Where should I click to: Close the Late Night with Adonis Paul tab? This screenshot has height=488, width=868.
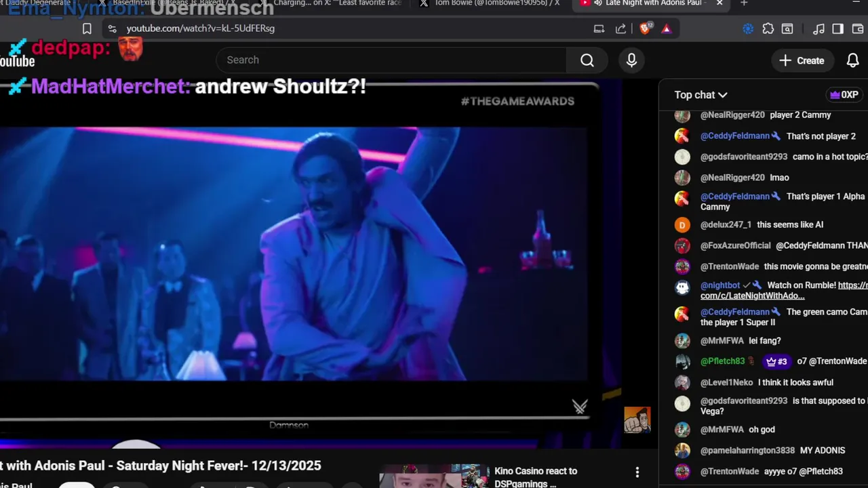(x=719, y=3)
